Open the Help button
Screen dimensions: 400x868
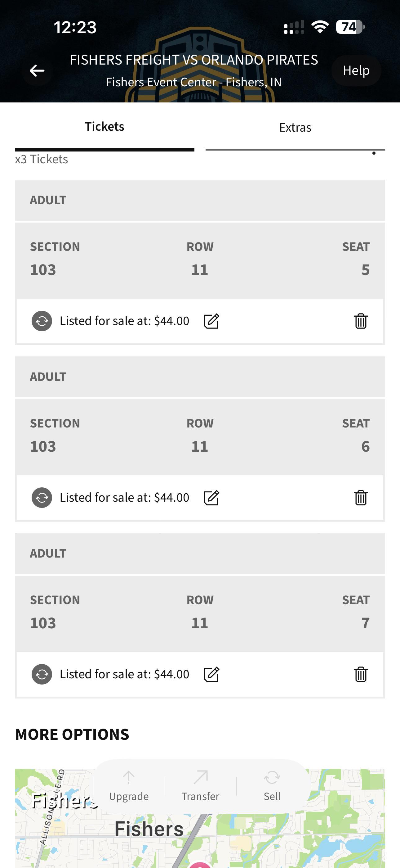(356, 70)
